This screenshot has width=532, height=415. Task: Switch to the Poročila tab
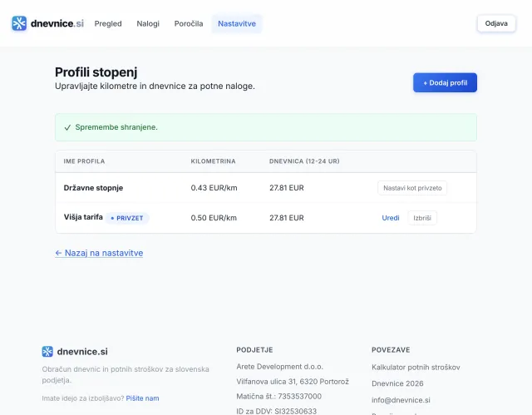click(x=189, y=23)
